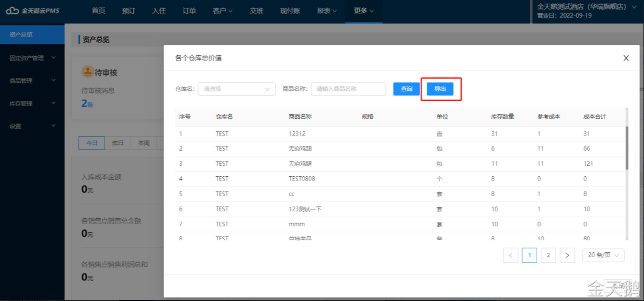This screenshot has width=644, height=301.
Task: Open 预订 in top navigation
Action: (129, 11)
